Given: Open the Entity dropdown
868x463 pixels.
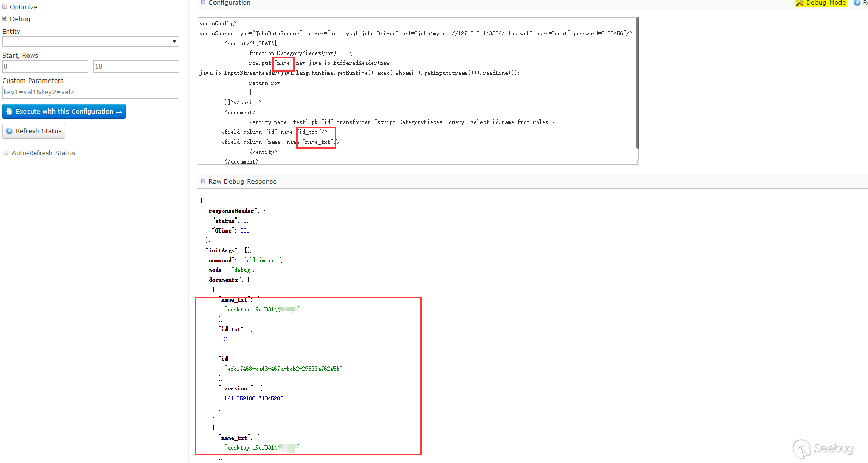Looking at the screenshot, I should pos(90,42).
